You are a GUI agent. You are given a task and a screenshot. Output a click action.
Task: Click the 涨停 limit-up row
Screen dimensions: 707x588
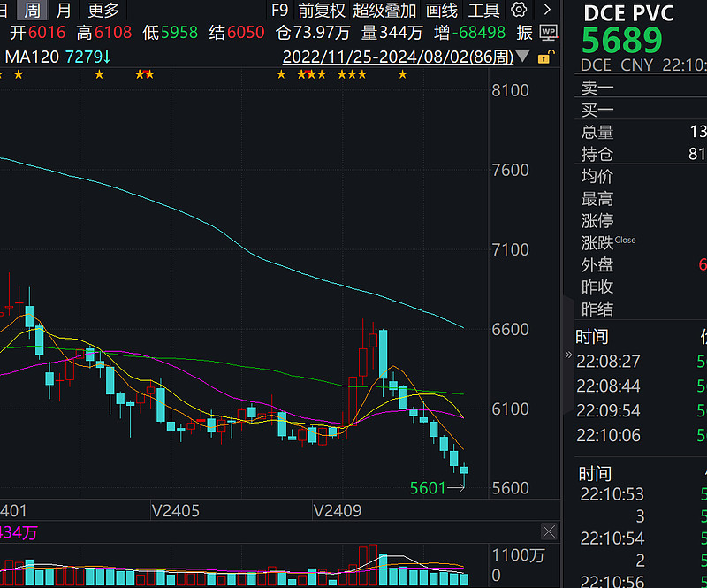641,220
